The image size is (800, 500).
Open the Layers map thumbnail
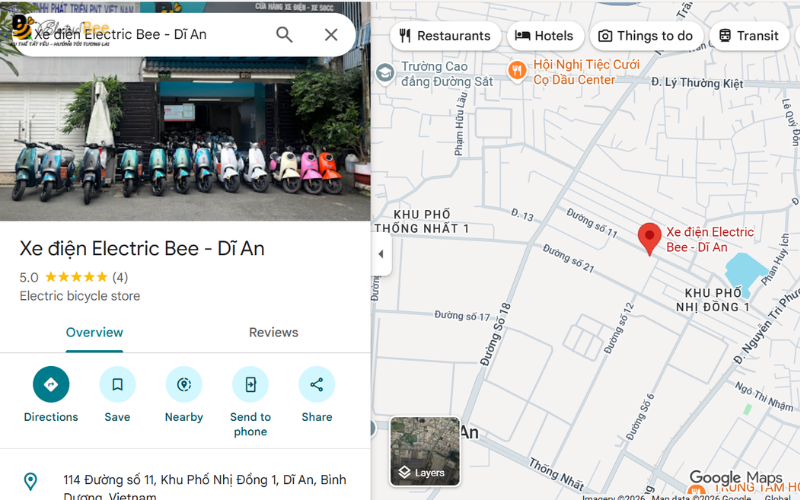[425, 452]
